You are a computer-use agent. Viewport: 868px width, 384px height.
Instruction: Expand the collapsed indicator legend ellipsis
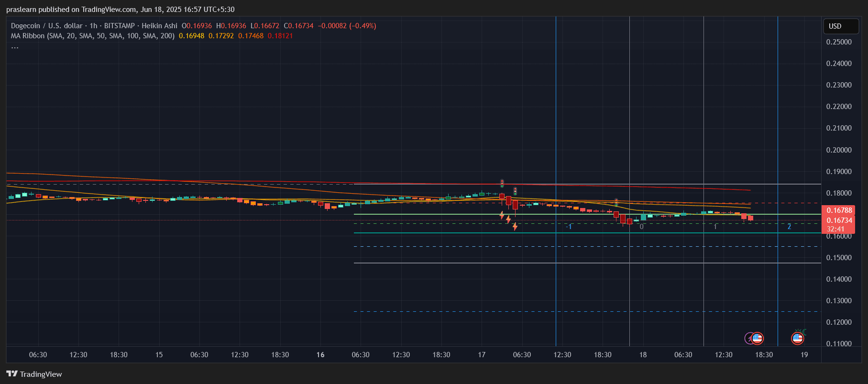(15, 47)
